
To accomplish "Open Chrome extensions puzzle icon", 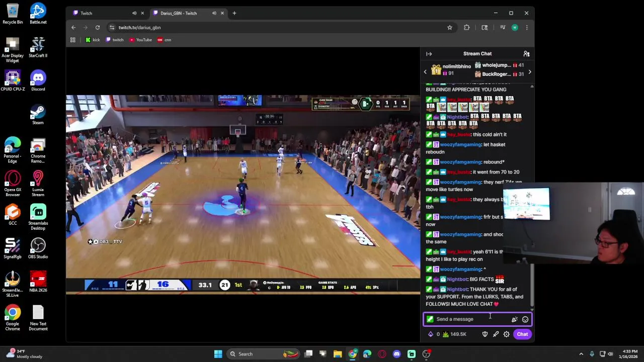I will pos(466,28).
